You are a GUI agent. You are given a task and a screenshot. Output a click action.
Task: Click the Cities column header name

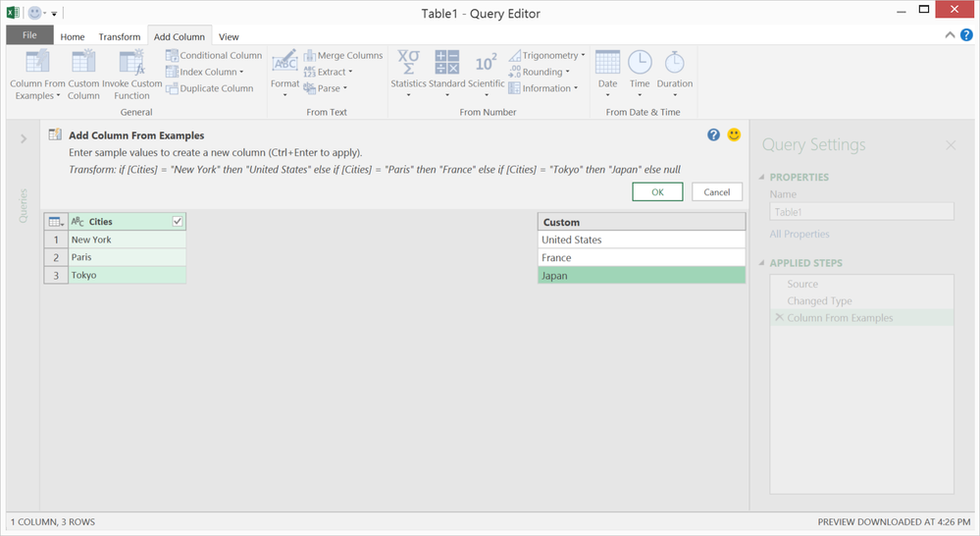[101, 222]
